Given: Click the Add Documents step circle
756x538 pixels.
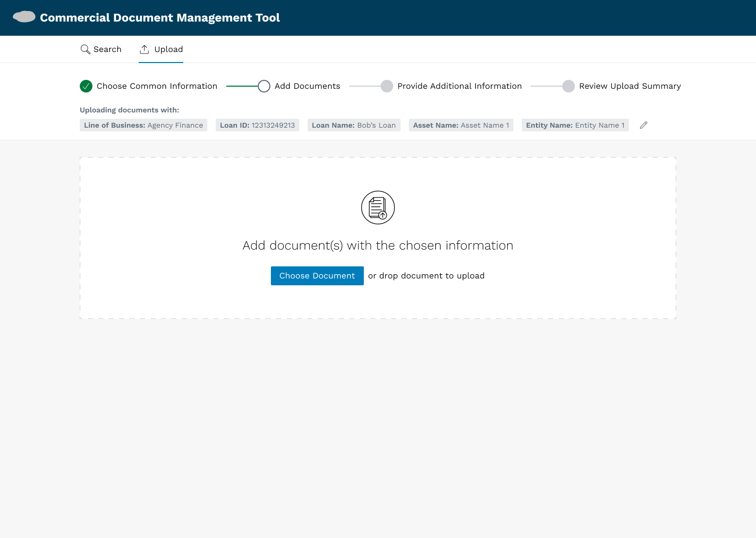Looking at the screenshot, I should click(264, 86).
